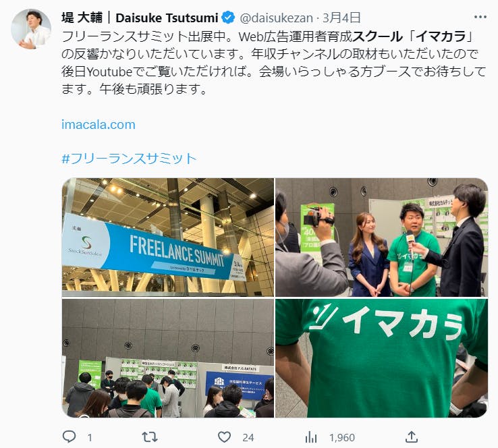
Task: Open the reply speech bubble icon
Action: pyautogui.click(x=70, y=437)
